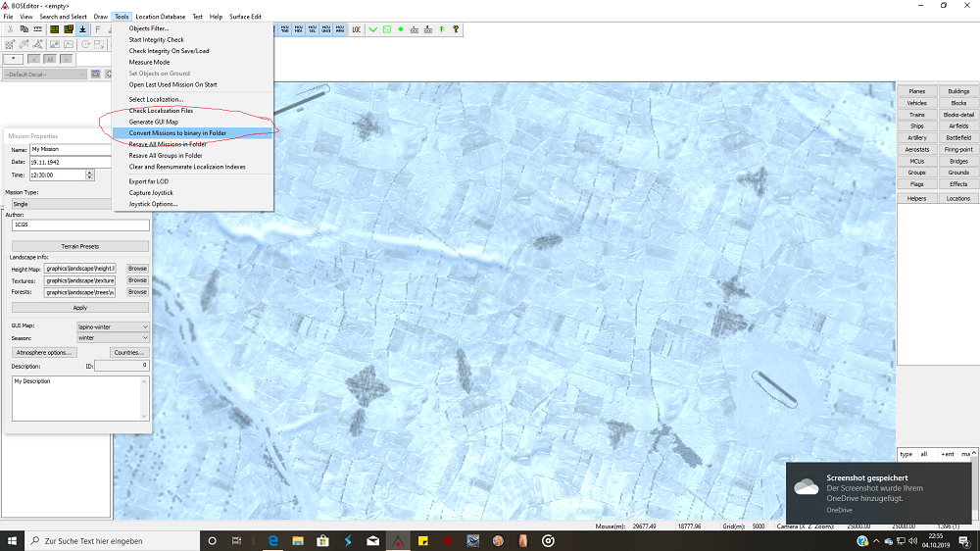The width and height of the screenshot is (980, 551).
Task: Toggle Check Integrity On Save/Load option
Action: [x=192, y=51]
